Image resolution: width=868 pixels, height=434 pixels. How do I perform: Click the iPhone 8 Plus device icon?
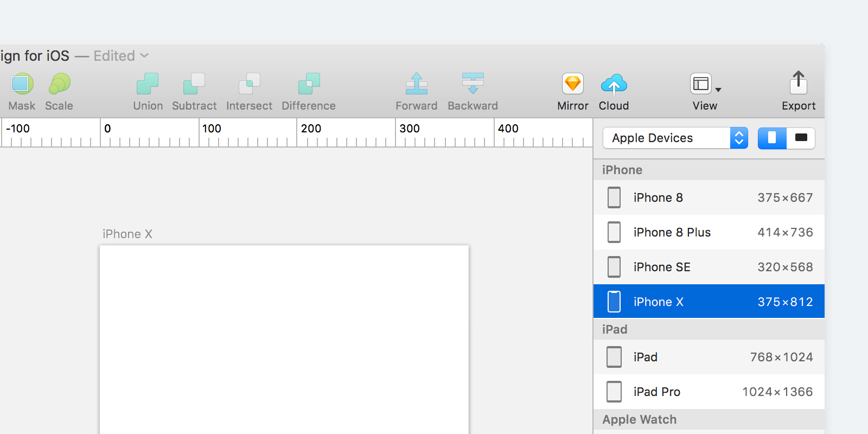click(614, 232)
